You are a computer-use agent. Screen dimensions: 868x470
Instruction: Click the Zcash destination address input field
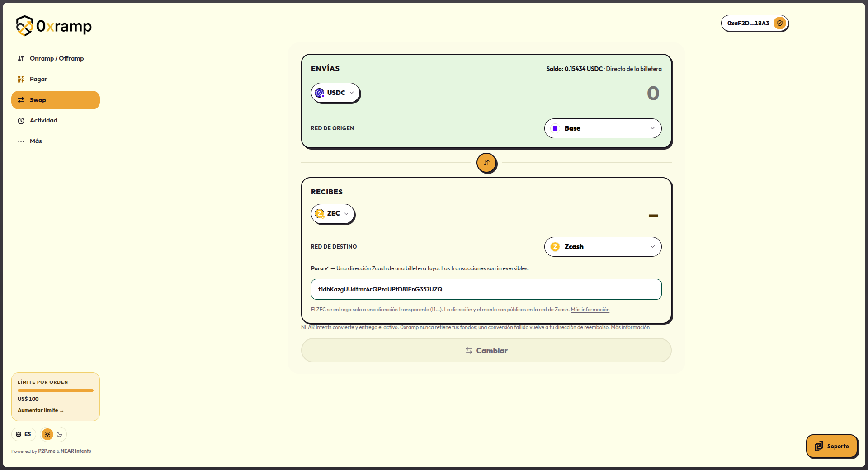pos(486,289)
